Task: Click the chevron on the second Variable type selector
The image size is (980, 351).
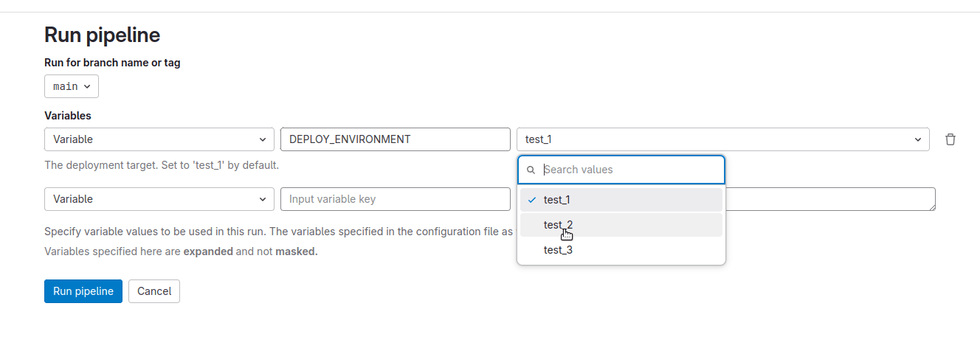Action: pos(263,199)
